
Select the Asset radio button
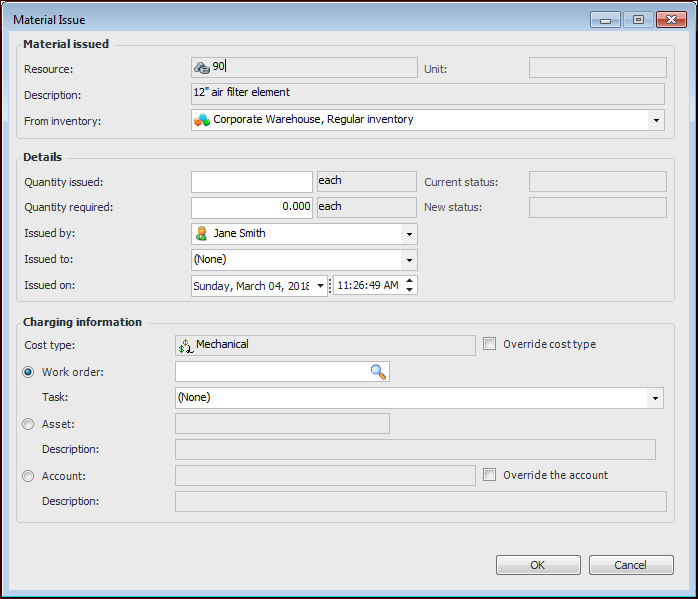(28, 424)
